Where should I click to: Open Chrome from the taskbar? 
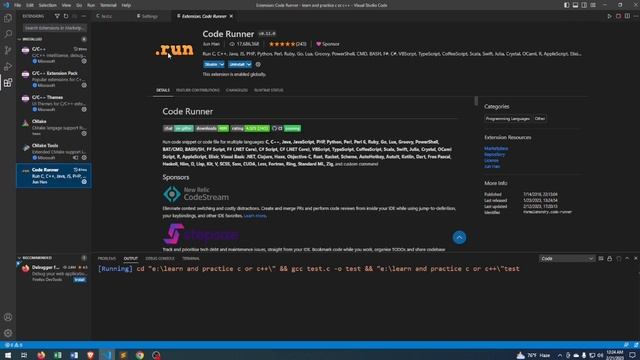pos(140,355)
